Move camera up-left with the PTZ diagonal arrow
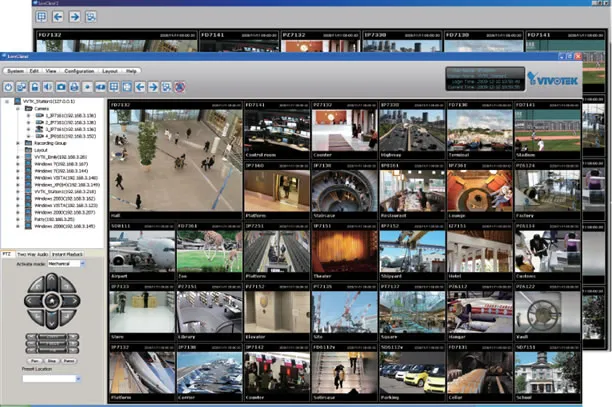The width and height of the screenshot is (612, 407). pos(36,285)
